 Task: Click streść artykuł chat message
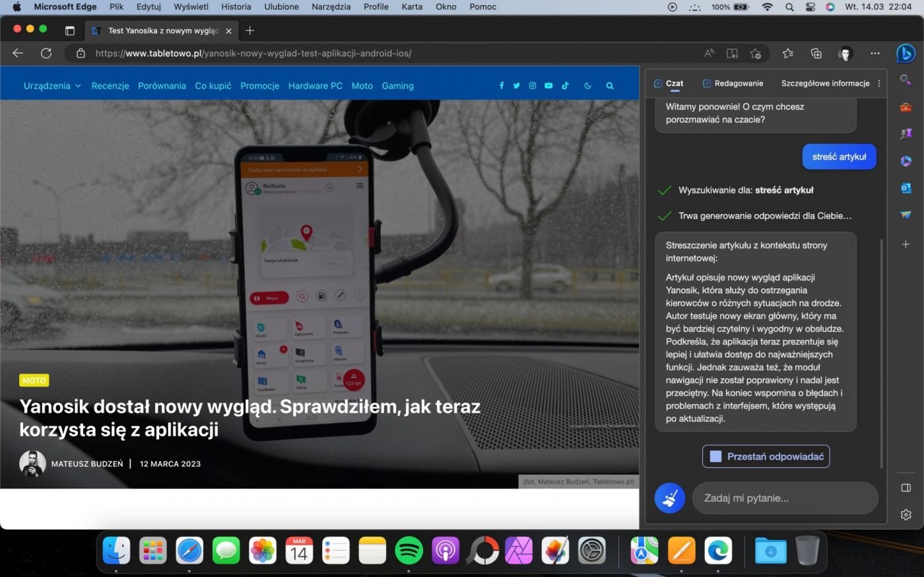coord(839,156)
